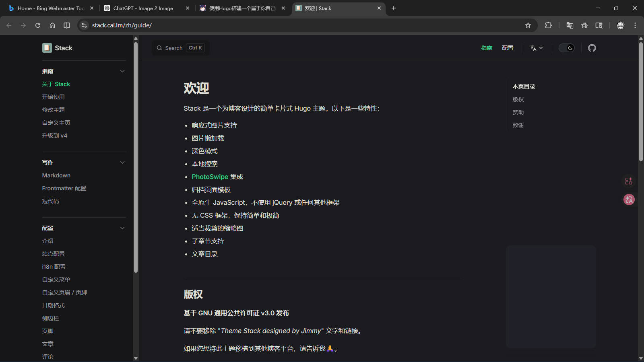Screen dimensions: 644x362
Task: Open the i18n 配置 page
Action: [x=54, y=267]
